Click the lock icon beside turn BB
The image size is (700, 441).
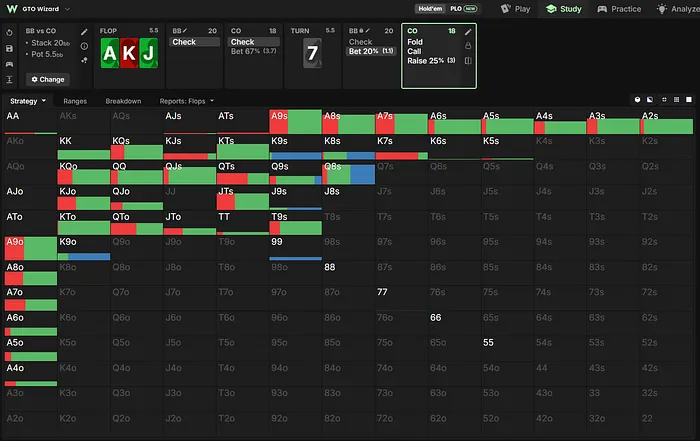[361, 31]
